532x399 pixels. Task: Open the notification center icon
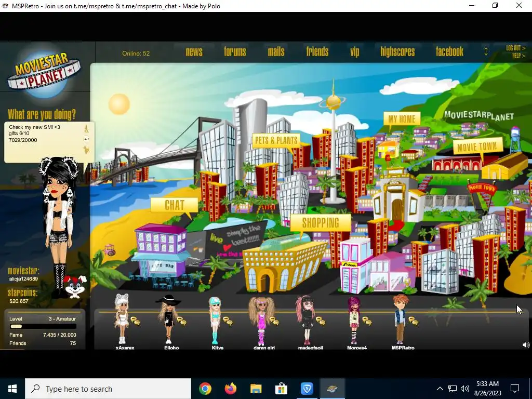pyautogui.click(x=515, y=389)
